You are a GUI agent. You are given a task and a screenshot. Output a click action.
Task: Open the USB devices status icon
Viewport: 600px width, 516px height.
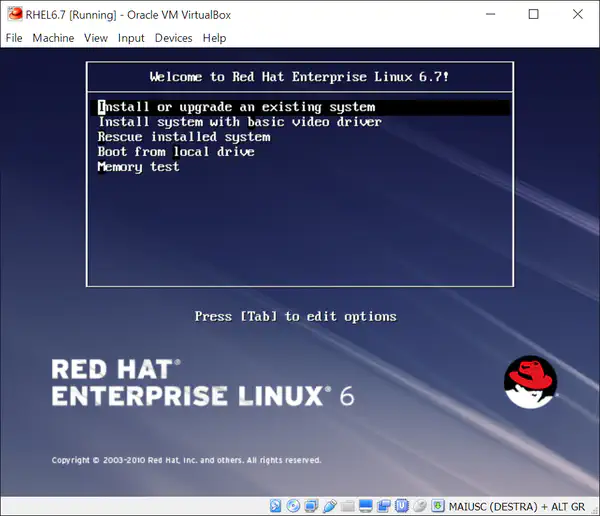[x=329, y=506]
